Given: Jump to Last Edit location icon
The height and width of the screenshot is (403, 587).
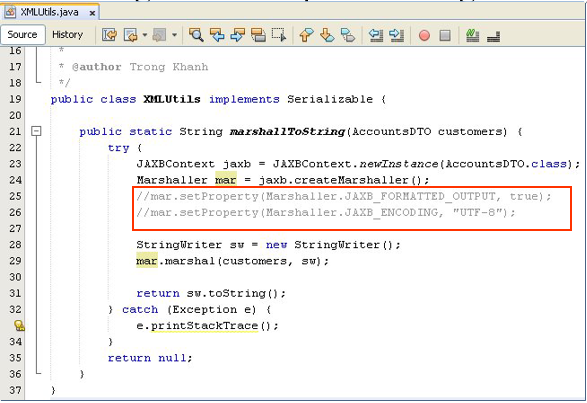Looking at the screenshot, I should [109, 35].
